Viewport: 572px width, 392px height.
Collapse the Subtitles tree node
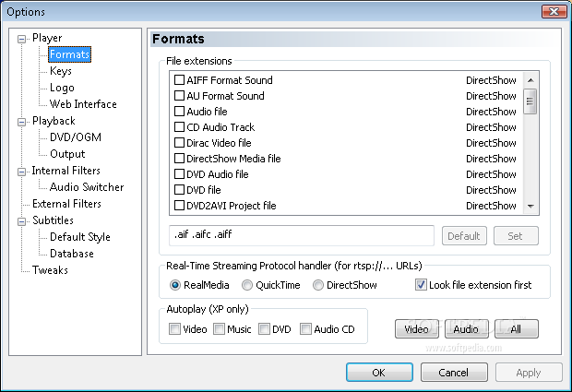click(x=21, y=221)
